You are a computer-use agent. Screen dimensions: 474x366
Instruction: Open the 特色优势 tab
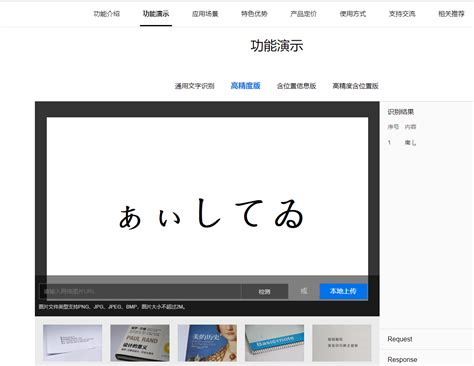tap(254, 14)
